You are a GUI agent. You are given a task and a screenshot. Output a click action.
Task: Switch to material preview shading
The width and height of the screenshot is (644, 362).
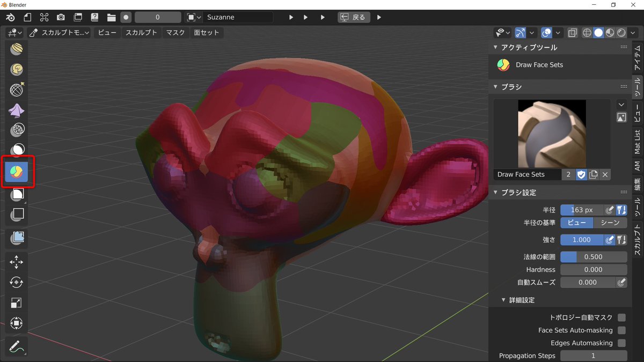tap(610, 33)
